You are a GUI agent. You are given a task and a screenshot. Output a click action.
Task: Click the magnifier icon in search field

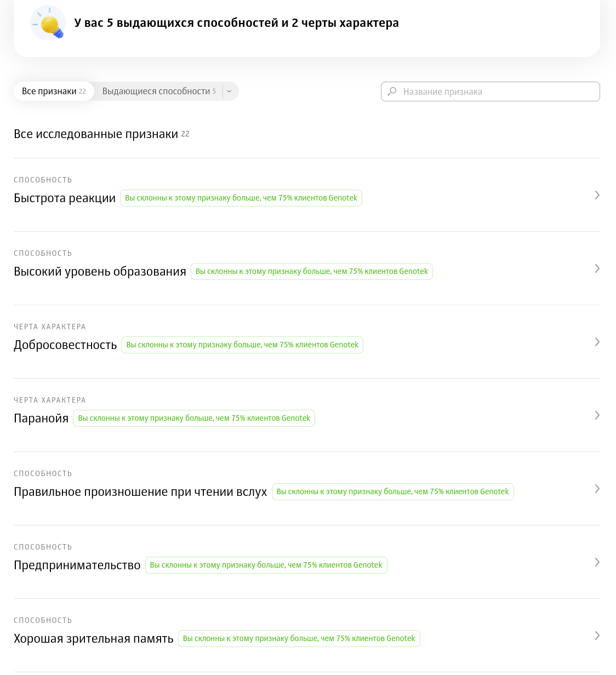(392, 91)
